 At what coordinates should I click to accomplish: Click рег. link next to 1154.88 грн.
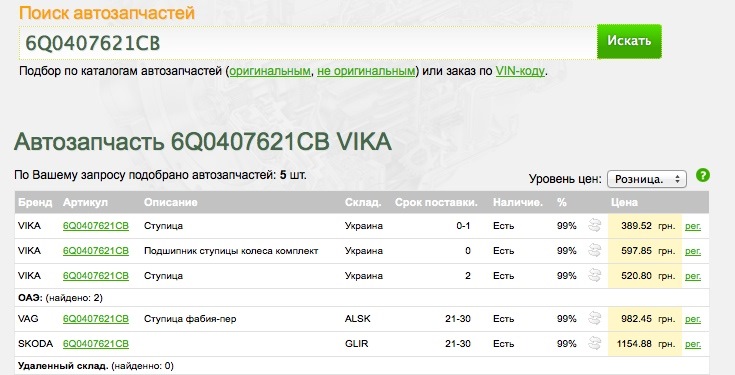click(693, 344)
